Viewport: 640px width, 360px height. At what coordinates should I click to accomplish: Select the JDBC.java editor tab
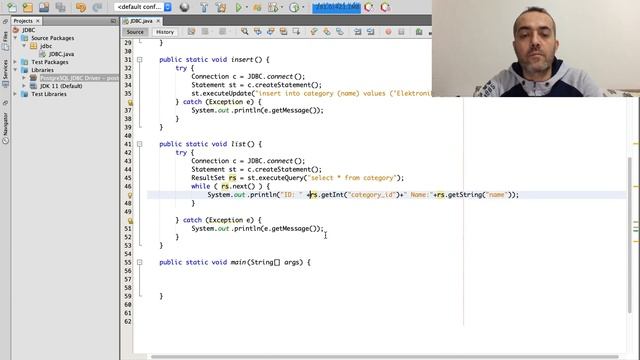(x=141, y=21)
